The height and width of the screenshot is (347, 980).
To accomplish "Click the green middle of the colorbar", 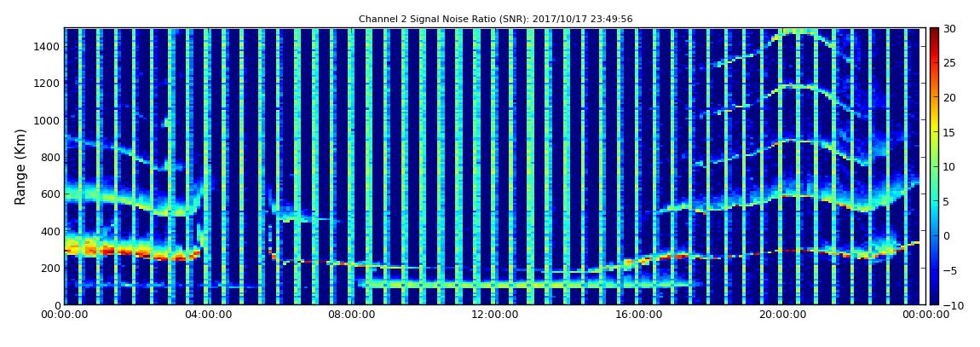I will point(934,166).
